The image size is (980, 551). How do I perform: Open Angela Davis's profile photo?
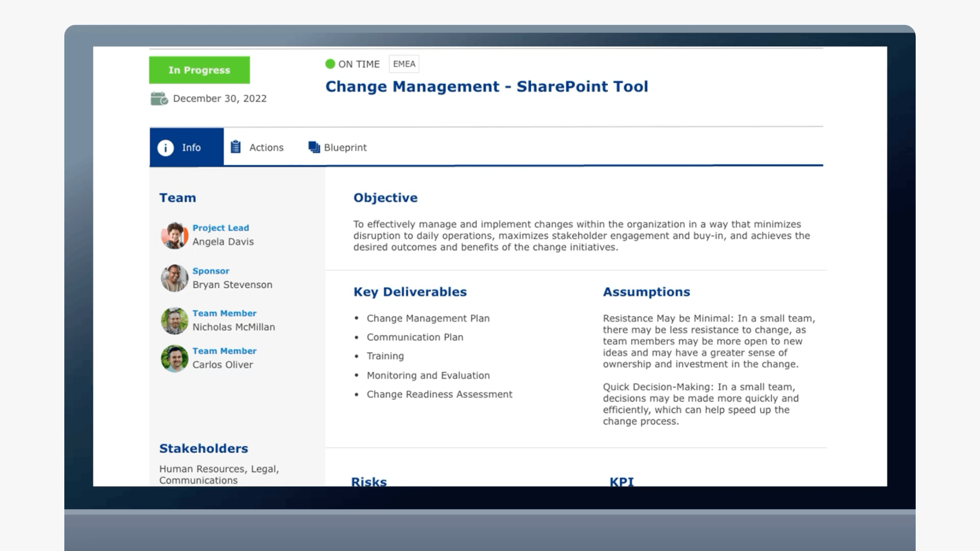(175, 236)
